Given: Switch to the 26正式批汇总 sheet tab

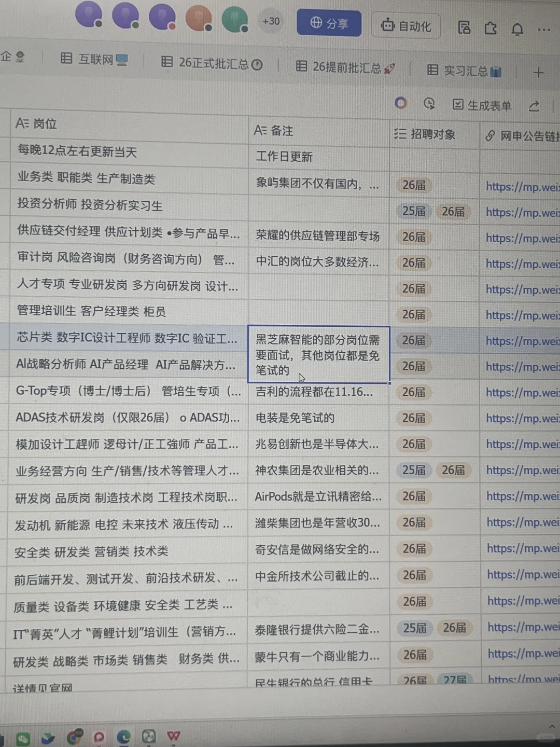Looking at the screenshot, I should pos(212,63).
